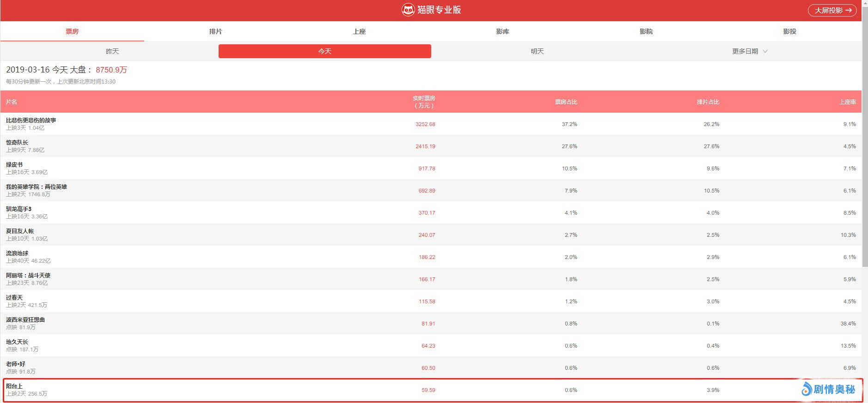Click the 剧情奥秘 watermark logo

tap(828, 389)
